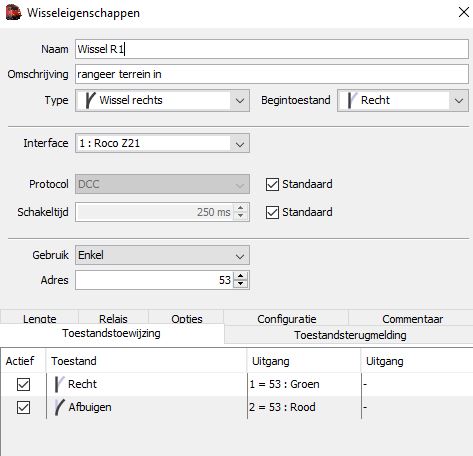
Task: Click in the Naam field containing Wissel R1
Action: 272,49
